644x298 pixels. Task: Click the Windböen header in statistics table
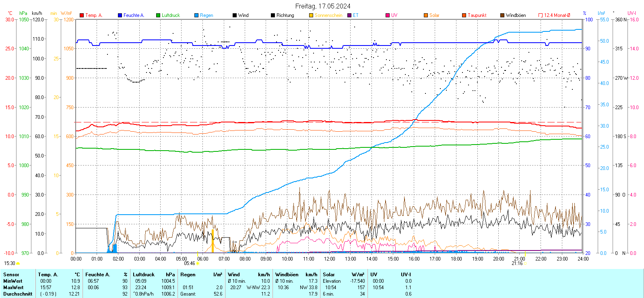(287, 275)
